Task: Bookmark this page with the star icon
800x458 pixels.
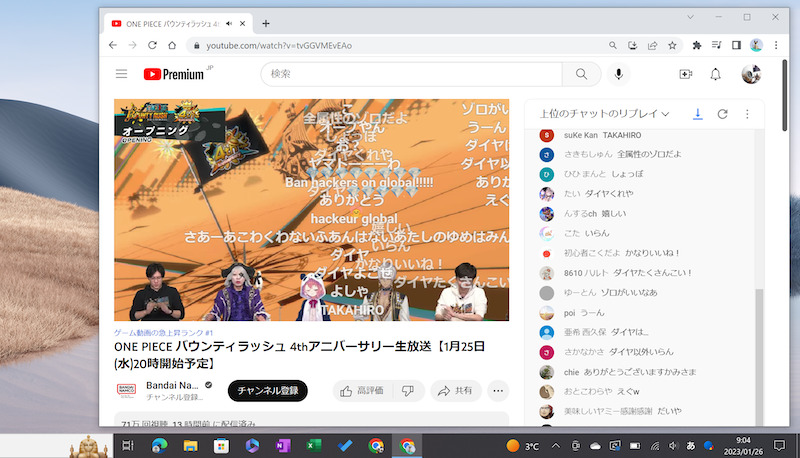Action: pos(673,45)
